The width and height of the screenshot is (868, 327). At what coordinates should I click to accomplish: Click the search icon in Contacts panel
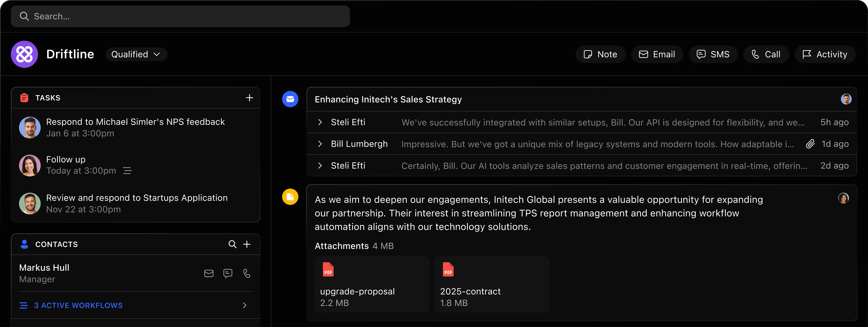(x=232, y=244)
